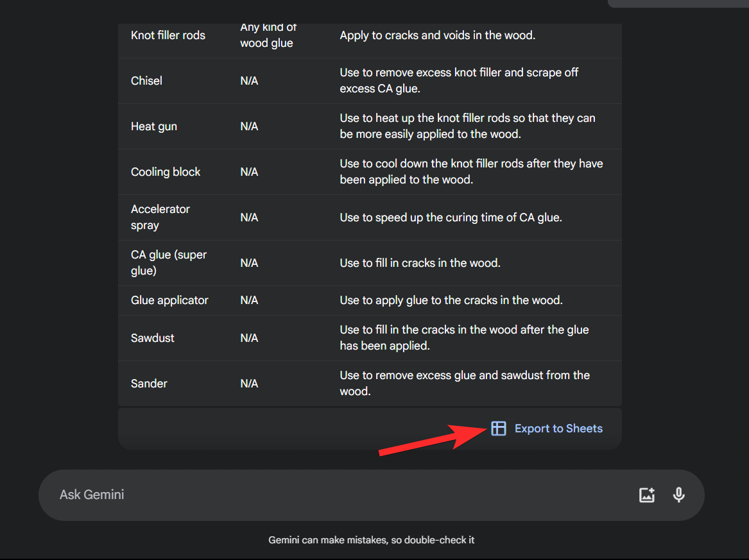
Task: Click the 'Use to apply glue' description cell
Action: click(x=451, y=300)
